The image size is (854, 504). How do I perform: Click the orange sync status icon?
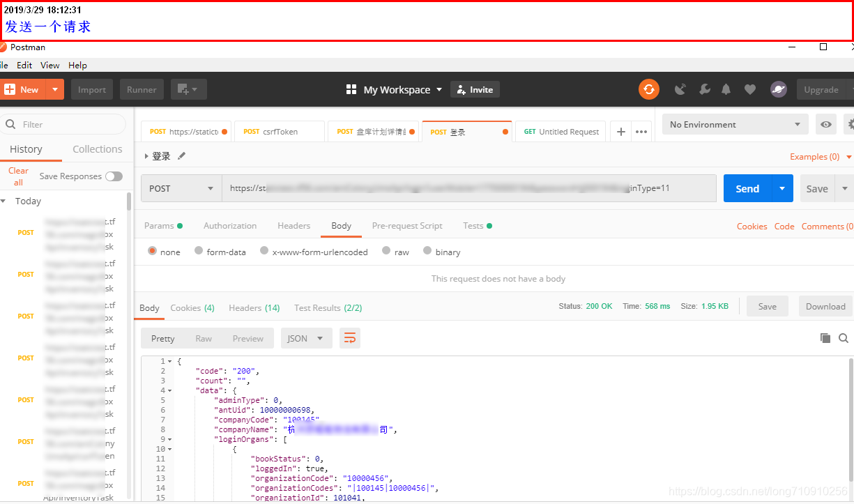point(649,89)
